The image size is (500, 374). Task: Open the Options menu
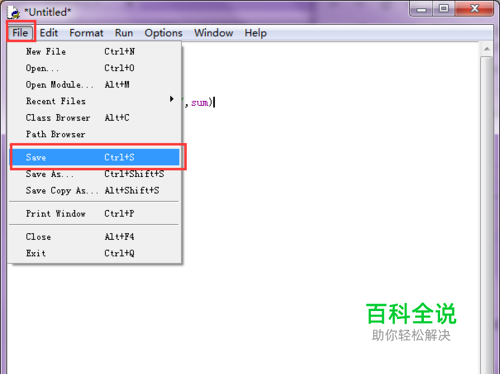click(163, 33)
